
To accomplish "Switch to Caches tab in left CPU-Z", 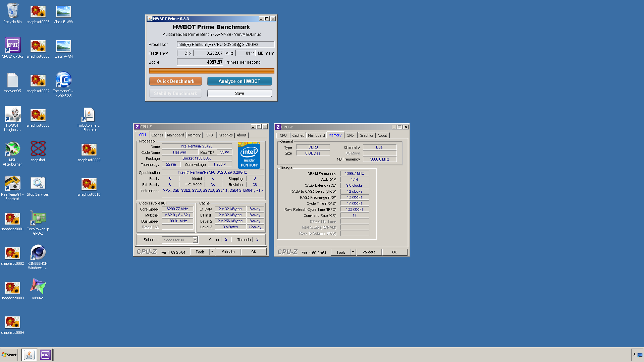I will pyautogui.click(x=157, y=135).
